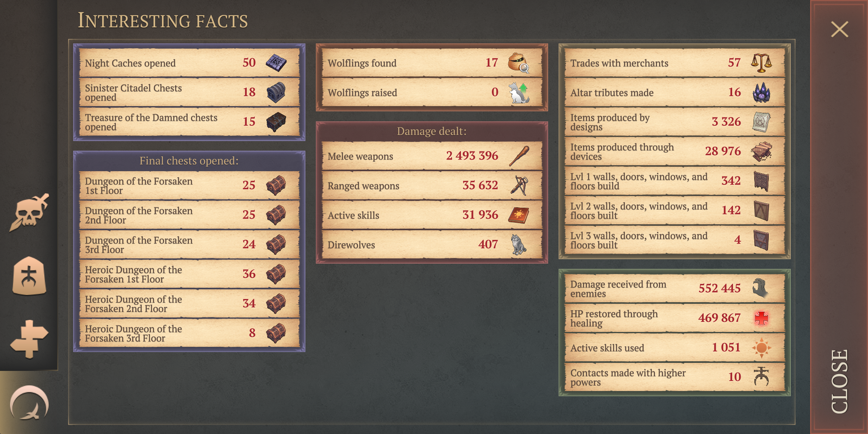The height and width of the screenshot is (434, 868).
Task: Open the signpost sidebar tab
Action: pyautogui.click(x=29, y=339)
